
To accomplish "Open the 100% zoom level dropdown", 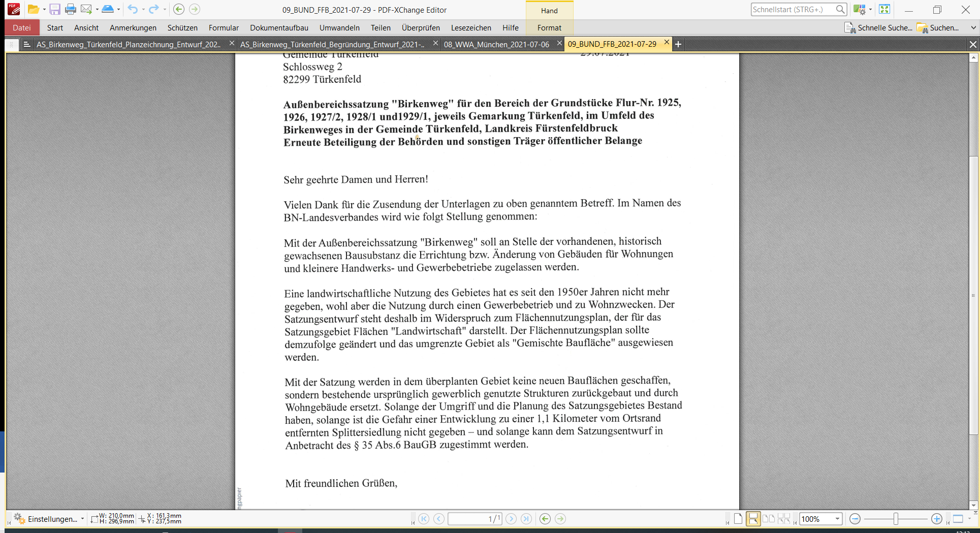I will (x=838, y=519).
